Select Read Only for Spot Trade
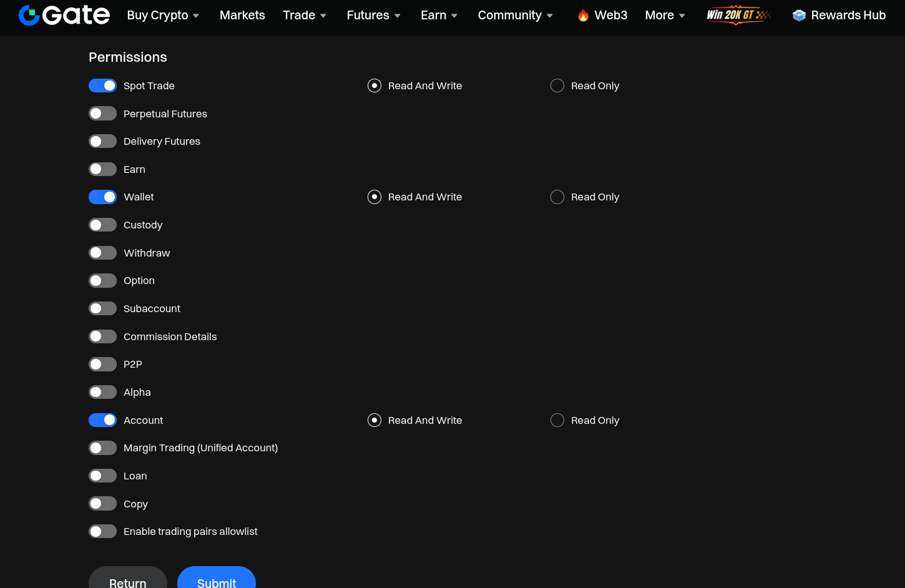 pos(557,86)
